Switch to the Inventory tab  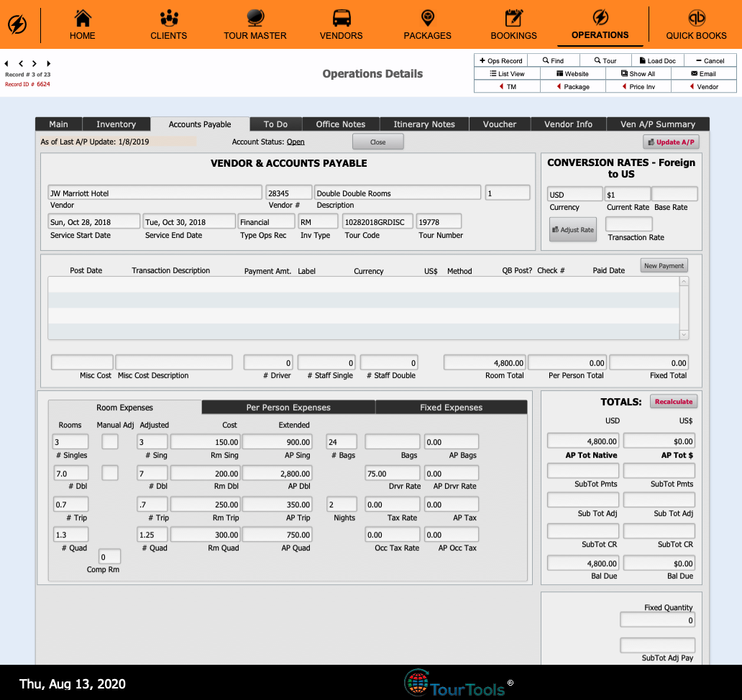pyautogui.click(x=116, y=124)
